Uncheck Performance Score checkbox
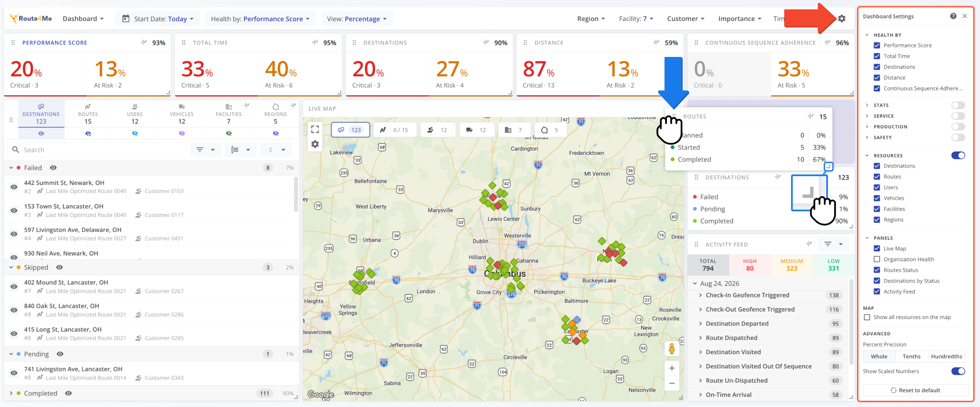The image size is (980, 407). pyautogui.click(x=876, y=45)
